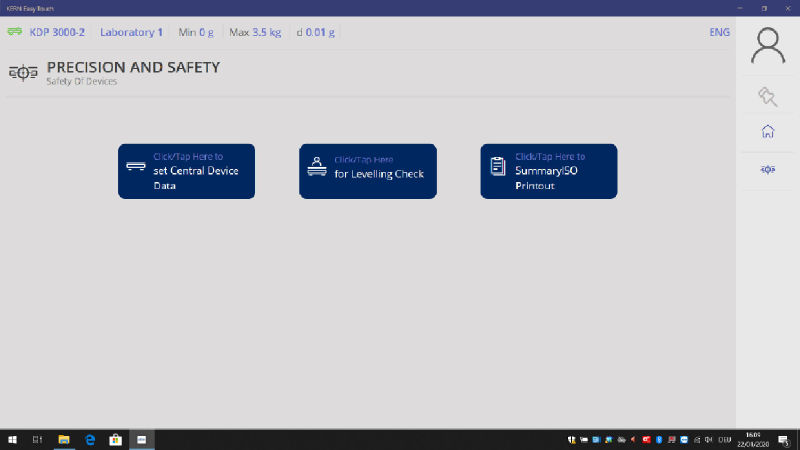Click Precision and Safety header icon

coord(22,73)
